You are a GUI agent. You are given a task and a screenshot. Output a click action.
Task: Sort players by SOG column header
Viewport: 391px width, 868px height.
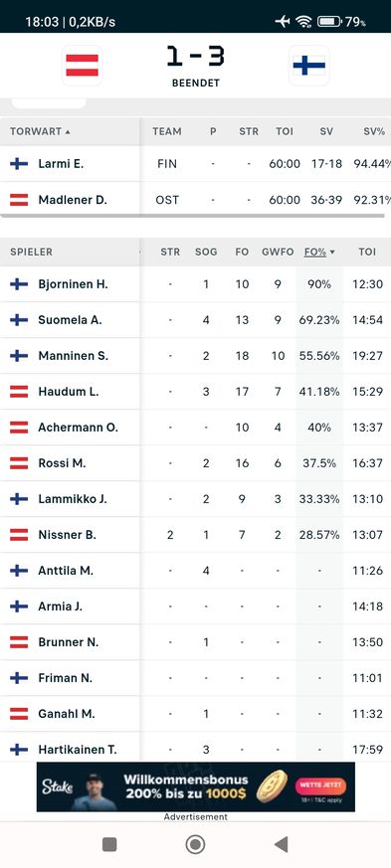click(x=206, y=252)
